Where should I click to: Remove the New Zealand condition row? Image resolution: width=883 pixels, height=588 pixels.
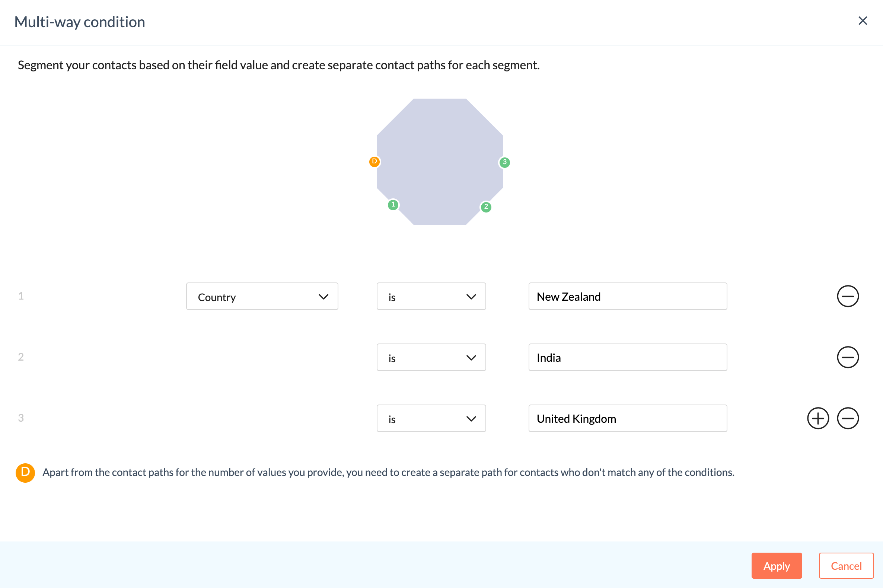coord(847,296)
